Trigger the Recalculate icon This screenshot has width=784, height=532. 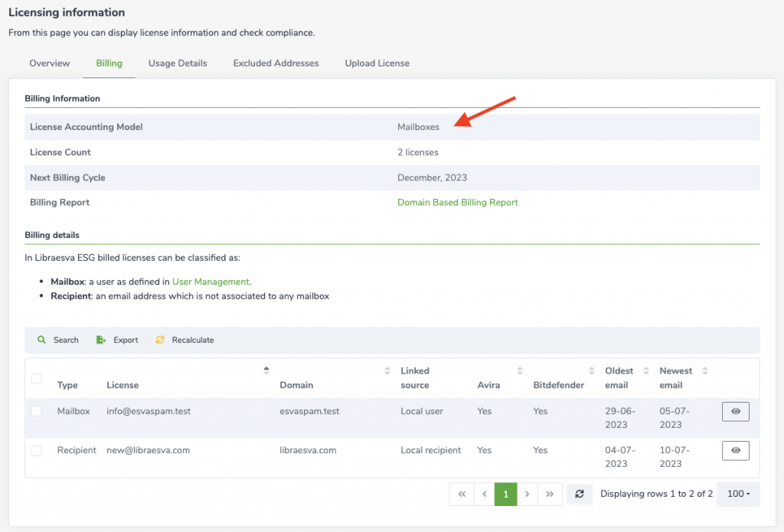pyautogui.click(x=160, y=340)
